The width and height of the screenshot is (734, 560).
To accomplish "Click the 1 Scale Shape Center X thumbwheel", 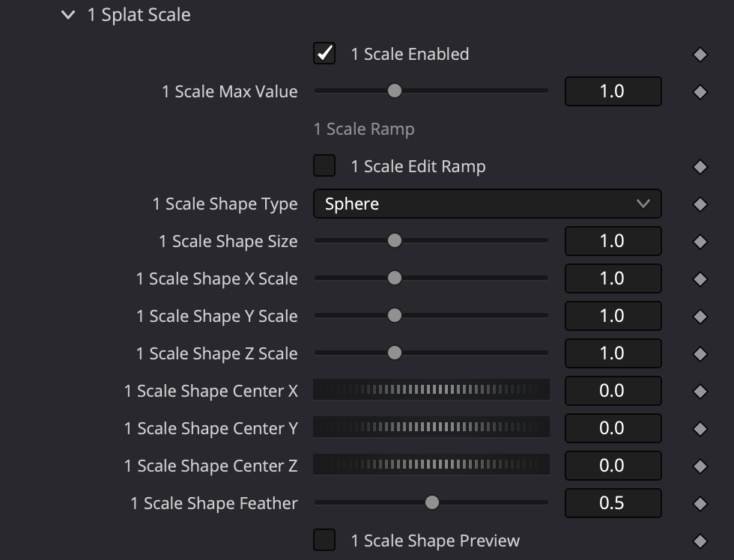I will 431,389.
